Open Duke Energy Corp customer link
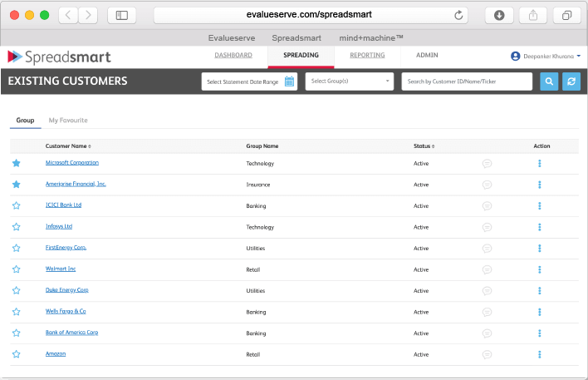Image resolution: width=588 pixels, height=380 pixels. pyautogui.click(x=66, y=290)
